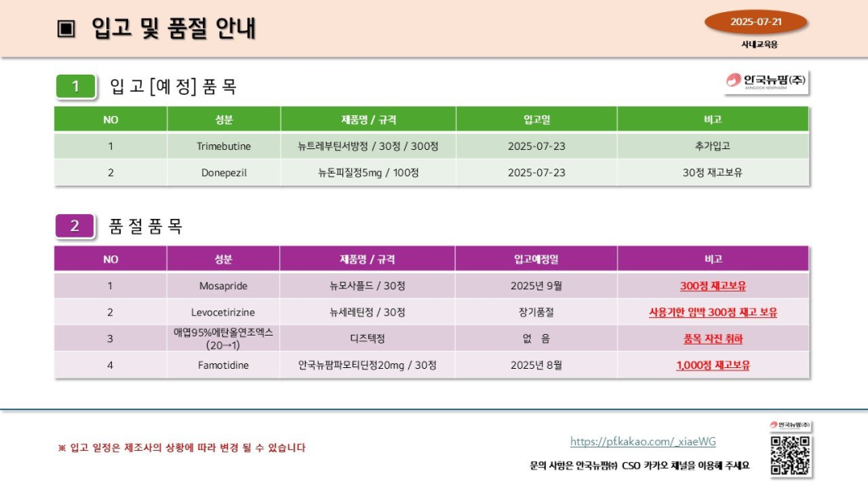Select the '뉴트레부틴서방정 / 30정 / 300정' cell
Image resolution: width=868 pixels, height=488 pixels.
[368, 146]
